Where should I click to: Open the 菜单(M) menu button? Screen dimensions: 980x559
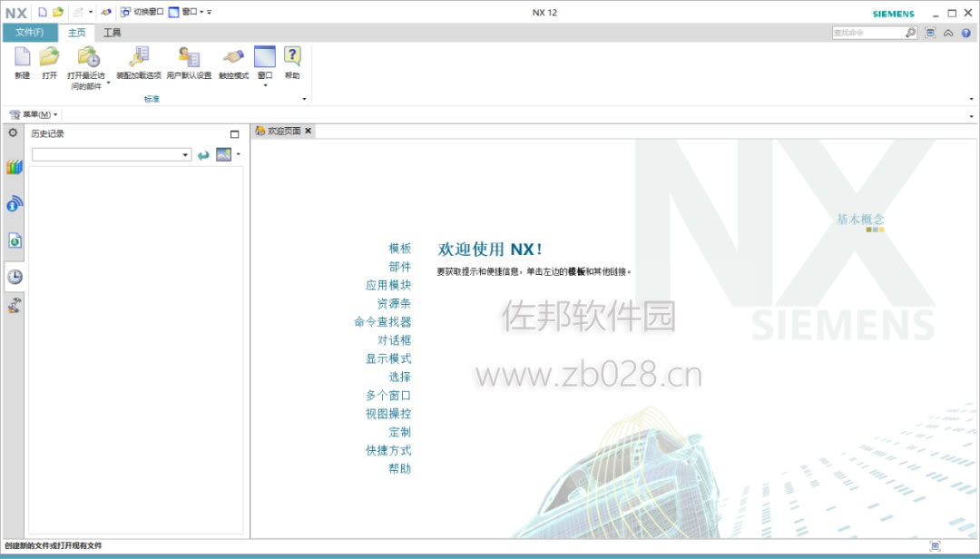tap(34, 114)
